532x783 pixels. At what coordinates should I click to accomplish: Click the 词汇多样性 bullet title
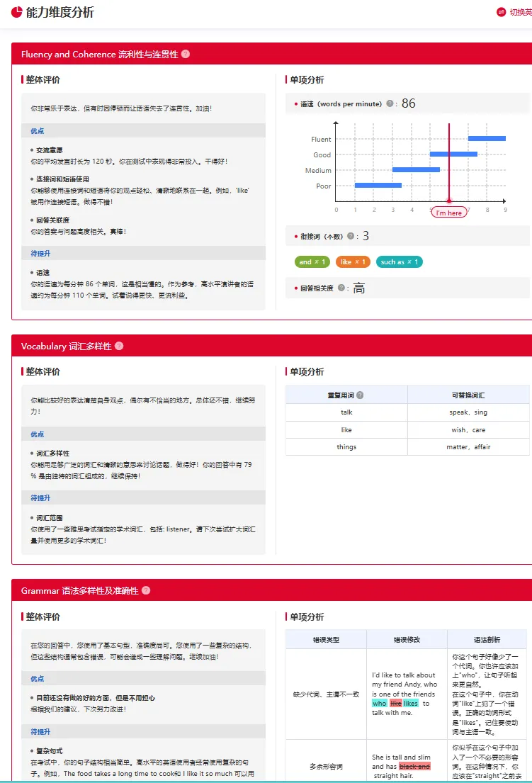[52, 454]
